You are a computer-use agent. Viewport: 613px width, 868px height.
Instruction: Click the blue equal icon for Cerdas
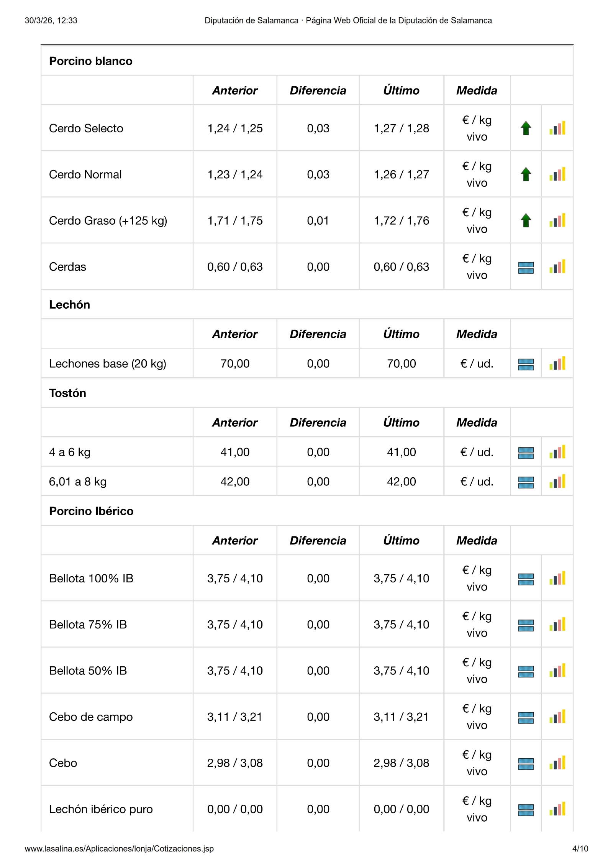[x=526, y=267]
